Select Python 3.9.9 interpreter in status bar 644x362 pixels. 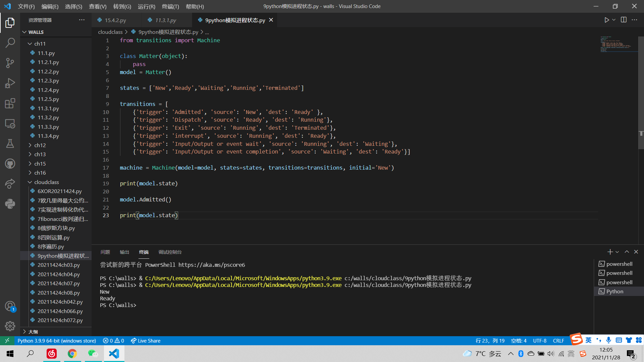(57, 341)
